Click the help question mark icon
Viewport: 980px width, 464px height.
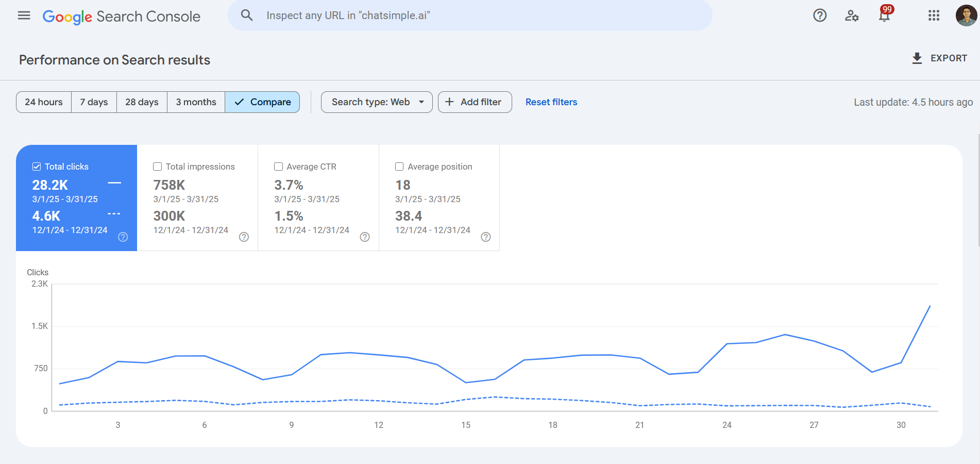point(819,16)
